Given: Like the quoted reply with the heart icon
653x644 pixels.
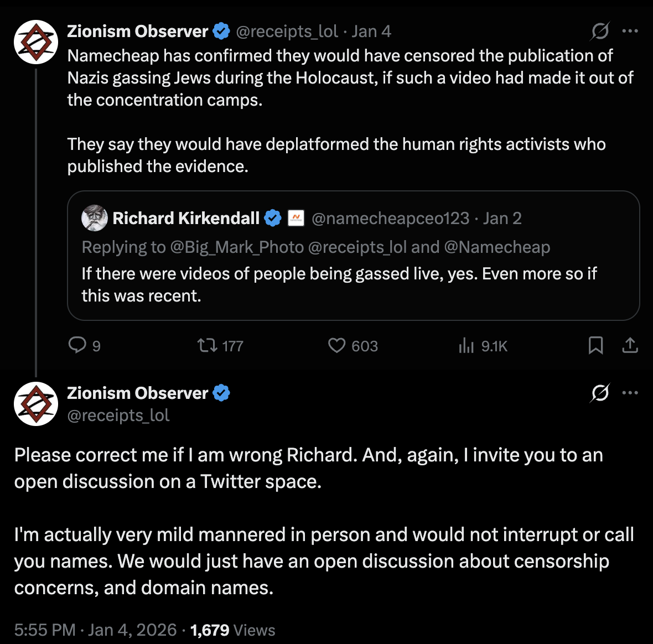Looking at the screenshot, I should 336,345.
